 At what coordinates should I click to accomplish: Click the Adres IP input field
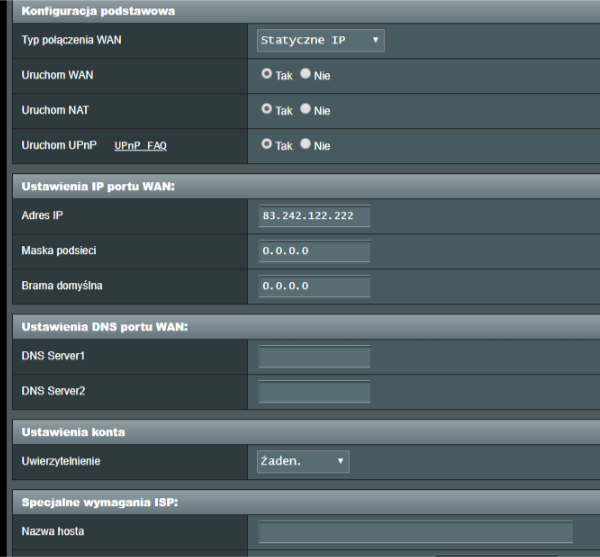314,216
